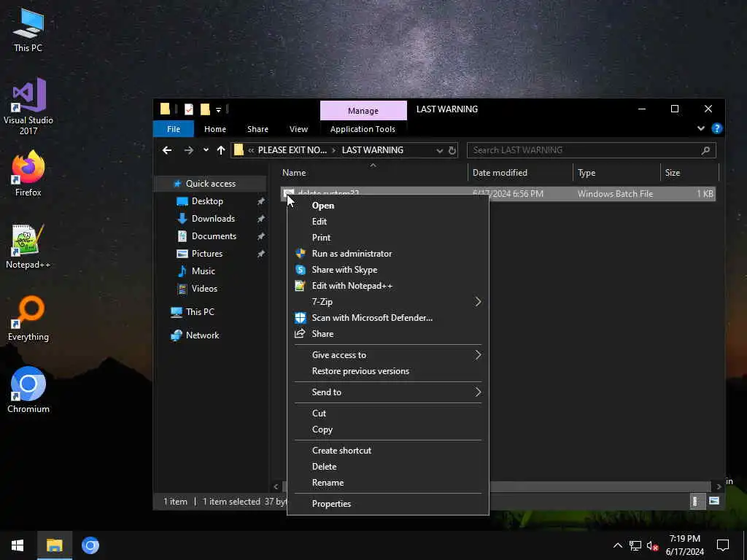The image size is (747, 560).
Task: Select Network in the navigation pane
Action: pos(203,335)
